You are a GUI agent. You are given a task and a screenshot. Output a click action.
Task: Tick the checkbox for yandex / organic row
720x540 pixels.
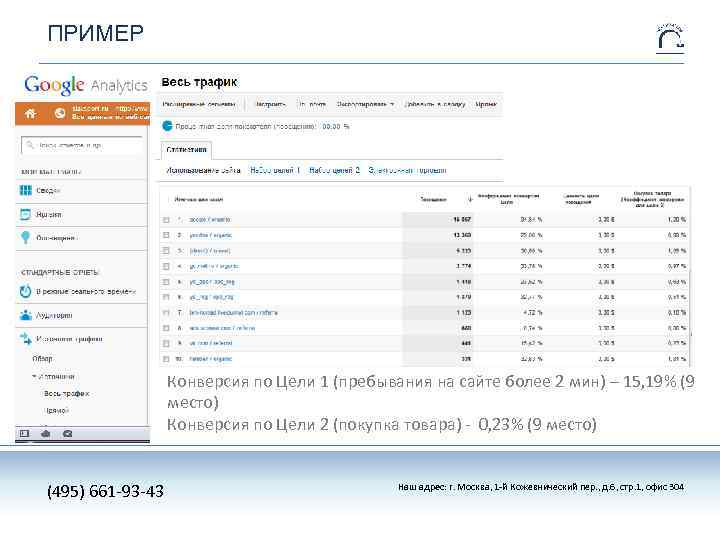click(166, 235)
